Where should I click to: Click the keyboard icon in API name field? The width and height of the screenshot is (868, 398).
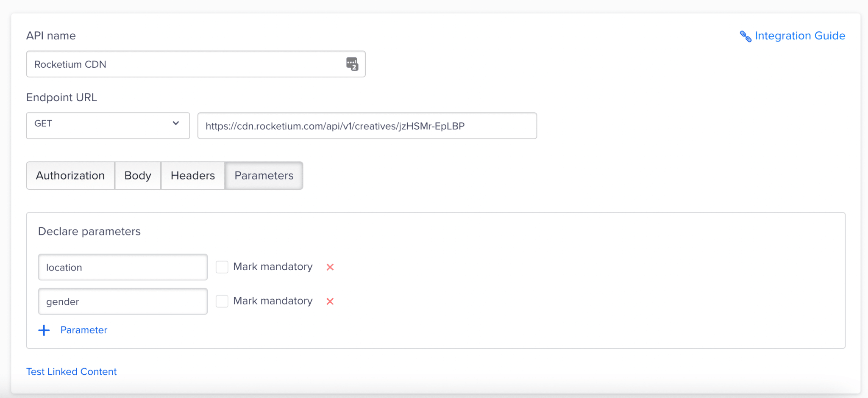(353, 64)
